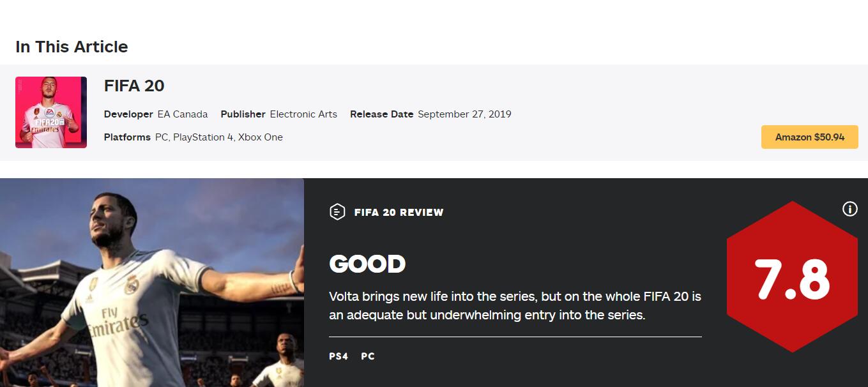The width and height of the screenshot is (868, 387).
Task: Open the FIFA 20 cover art thumbnail
Action: click(51, 112)
